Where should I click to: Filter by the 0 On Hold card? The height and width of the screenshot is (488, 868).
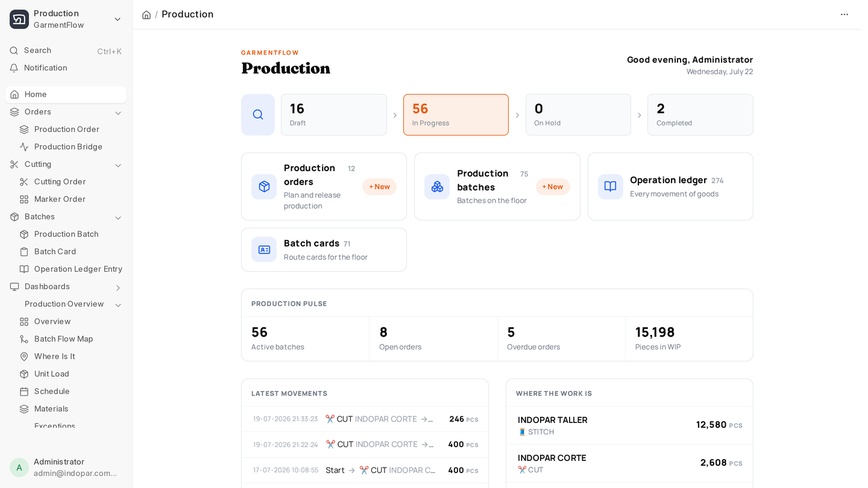(x=578, y=114)
